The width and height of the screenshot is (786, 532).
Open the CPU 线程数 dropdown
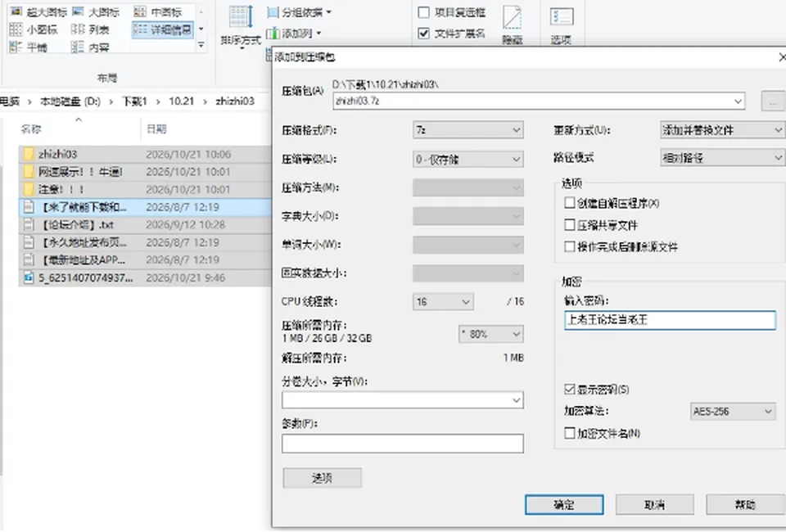(443, 301)
